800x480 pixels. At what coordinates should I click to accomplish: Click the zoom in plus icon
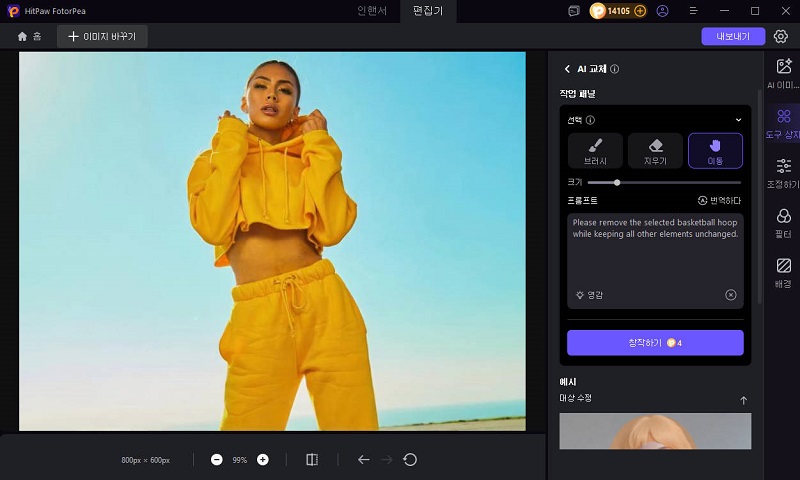263,460
